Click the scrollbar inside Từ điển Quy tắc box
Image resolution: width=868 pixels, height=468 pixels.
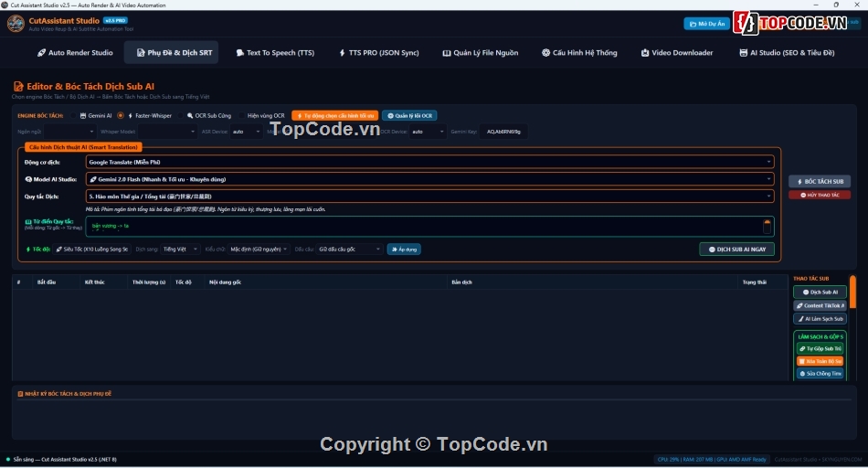[x=767, y=227]
